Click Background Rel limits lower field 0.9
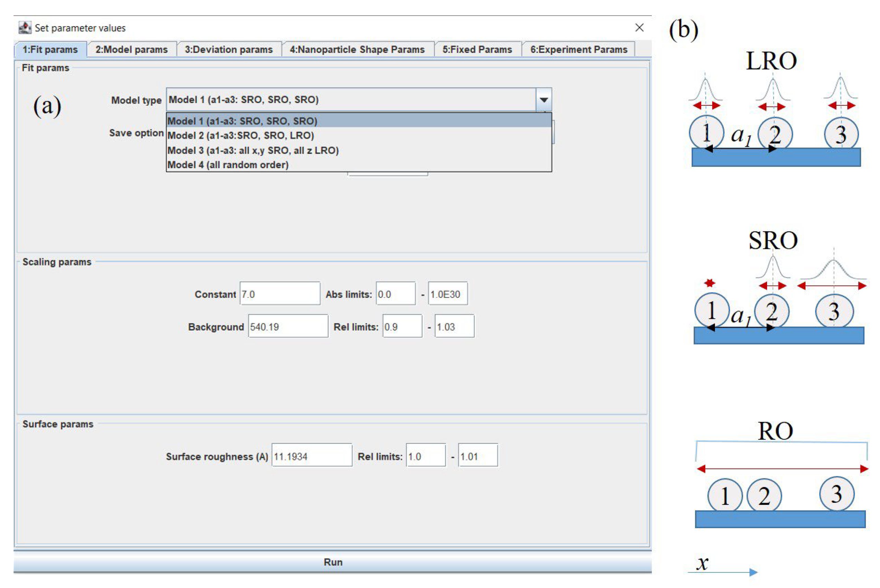The width and height of the screenshot is (880, 588). (402, 327)
